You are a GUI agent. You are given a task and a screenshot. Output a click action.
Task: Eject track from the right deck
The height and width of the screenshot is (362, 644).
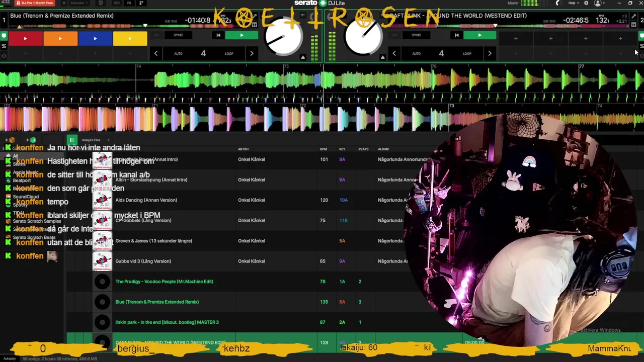[x=382, y=57]
